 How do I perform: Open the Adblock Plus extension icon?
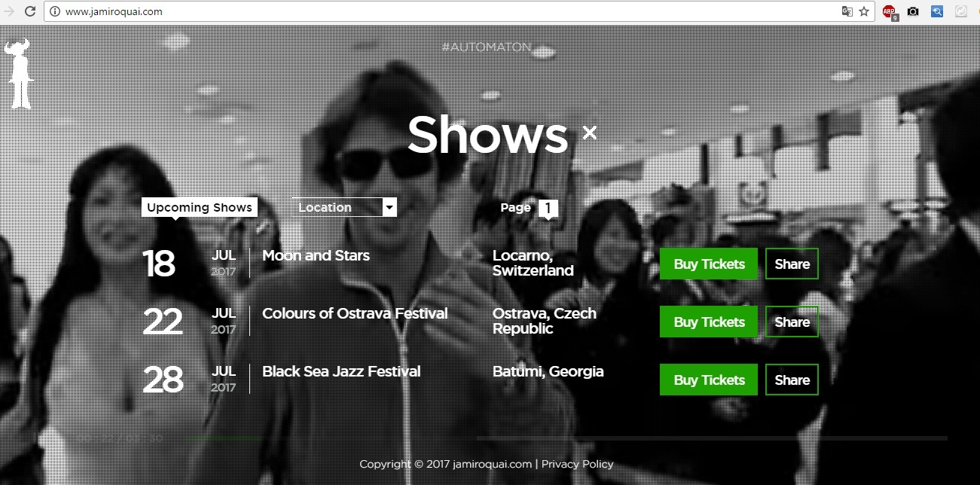890,12
